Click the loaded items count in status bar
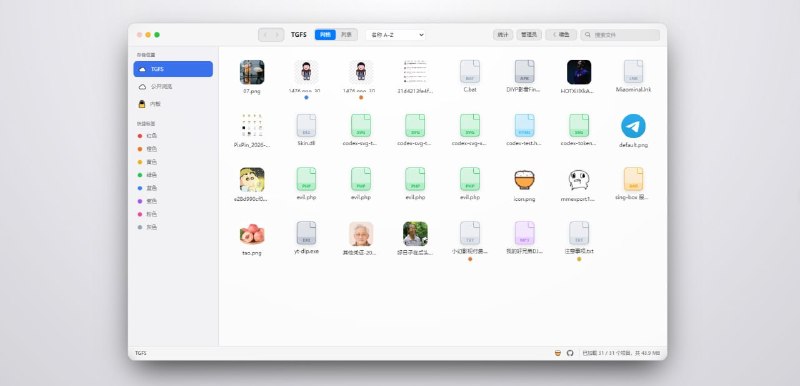Viewport: 800px width, 386px height. pos(621,353)
